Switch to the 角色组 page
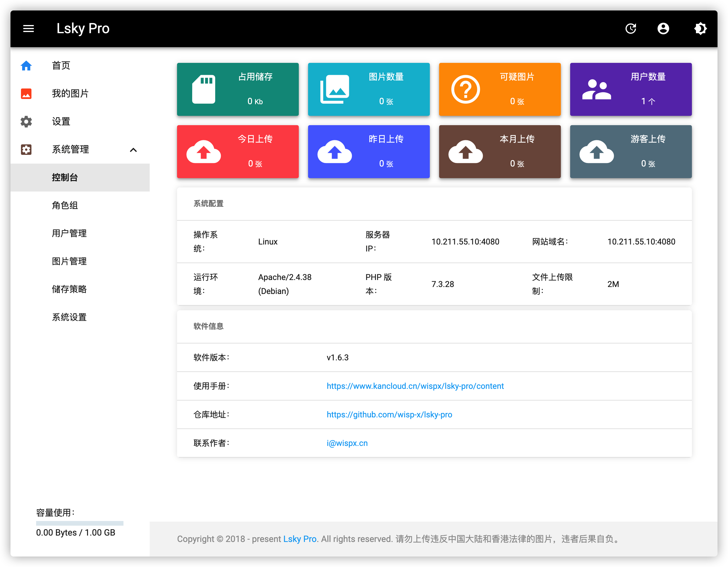Image resolution: width=728 pixels, height=567 pixels. 65,205
